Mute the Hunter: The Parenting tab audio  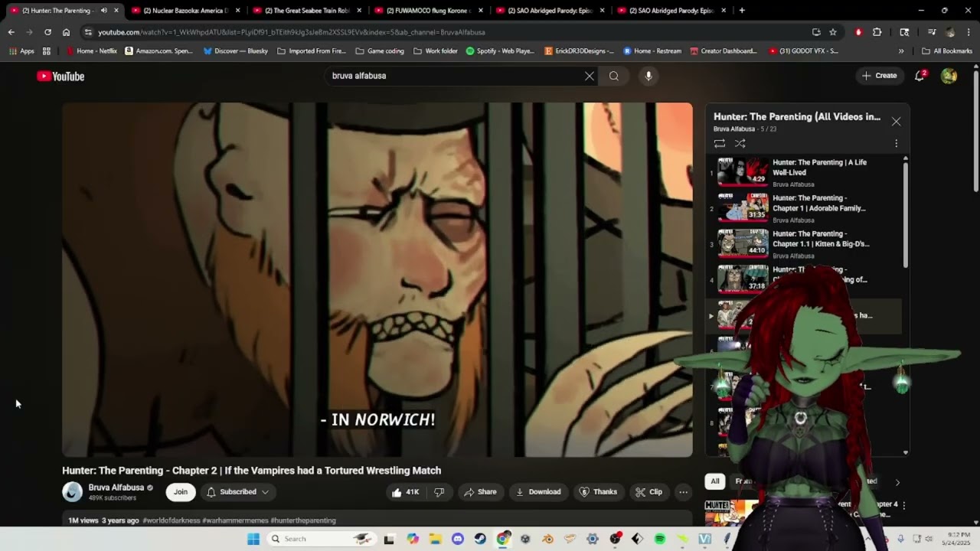(104, 11)
